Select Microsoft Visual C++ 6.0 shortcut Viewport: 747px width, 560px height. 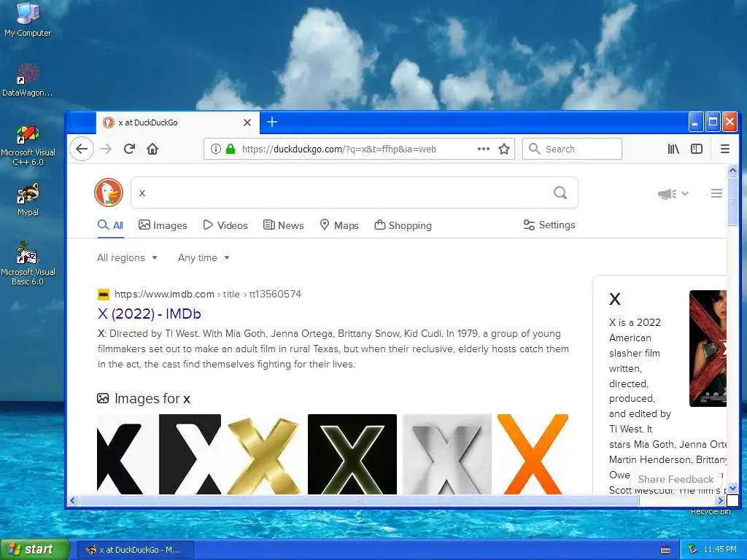click(x=28, y=145)
